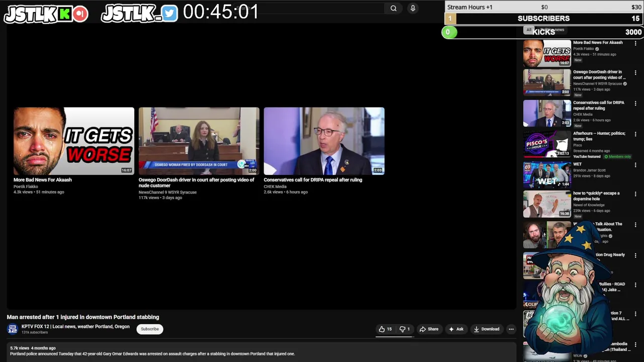Screen dimensions: 644x362
Task: Open the Share dialog
Action: point(429,329)
